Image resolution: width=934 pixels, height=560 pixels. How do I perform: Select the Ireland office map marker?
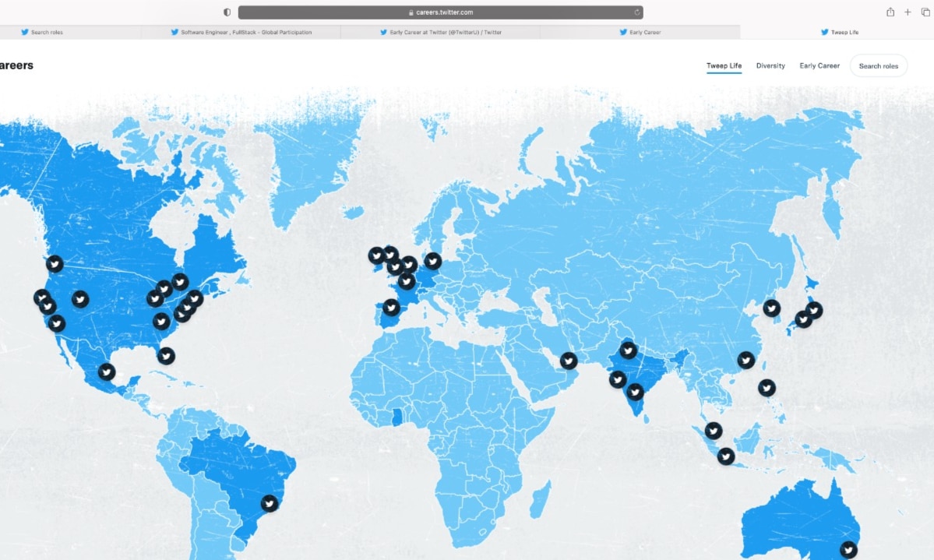[x=376, y=255]
